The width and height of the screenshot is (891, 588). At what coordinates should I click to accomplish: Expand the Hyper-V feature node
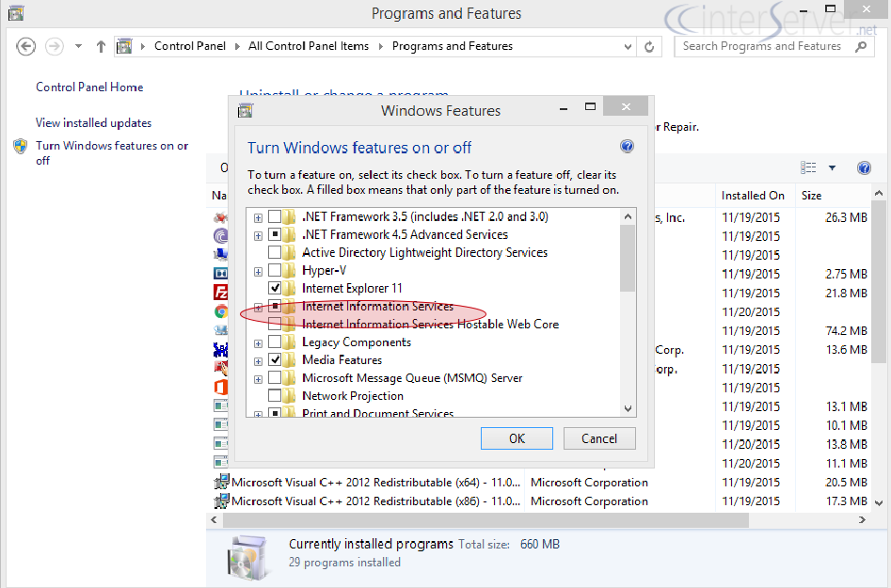tap(258, 272)
